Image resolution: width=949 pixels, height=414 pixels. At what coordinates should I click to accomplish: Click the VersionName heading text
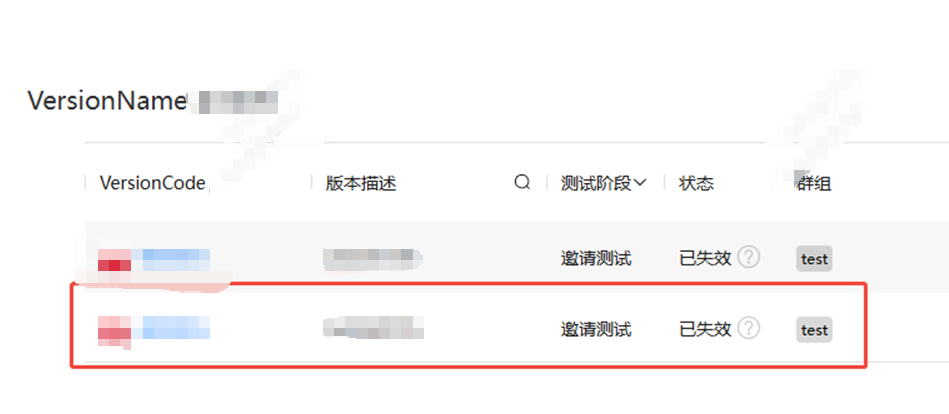(x=107, y=100)
